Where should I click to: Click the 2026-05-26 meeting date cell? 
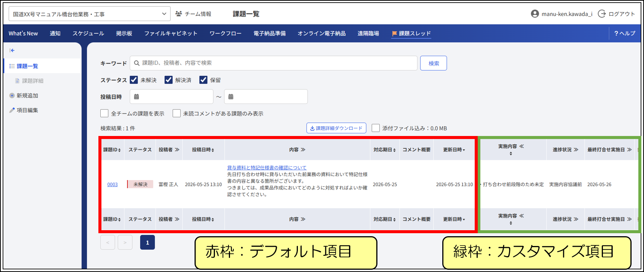pyautogui.click(x=600, y=185)
